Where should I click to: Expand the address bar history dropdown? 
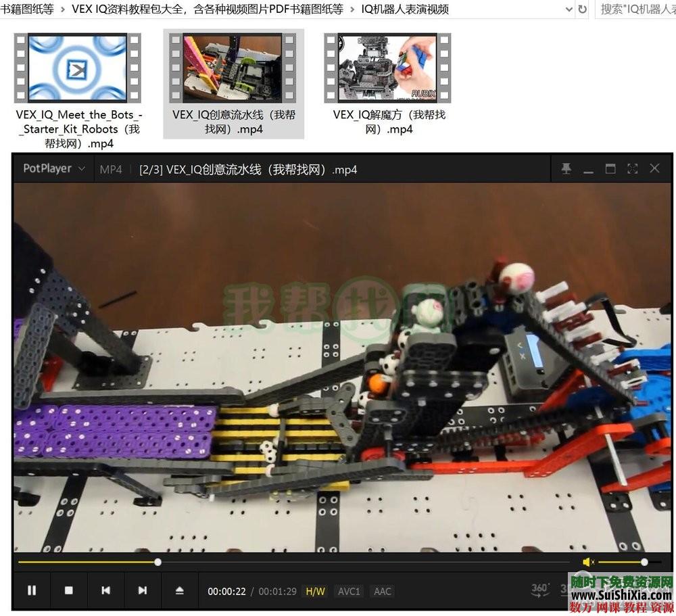(569, 9)
